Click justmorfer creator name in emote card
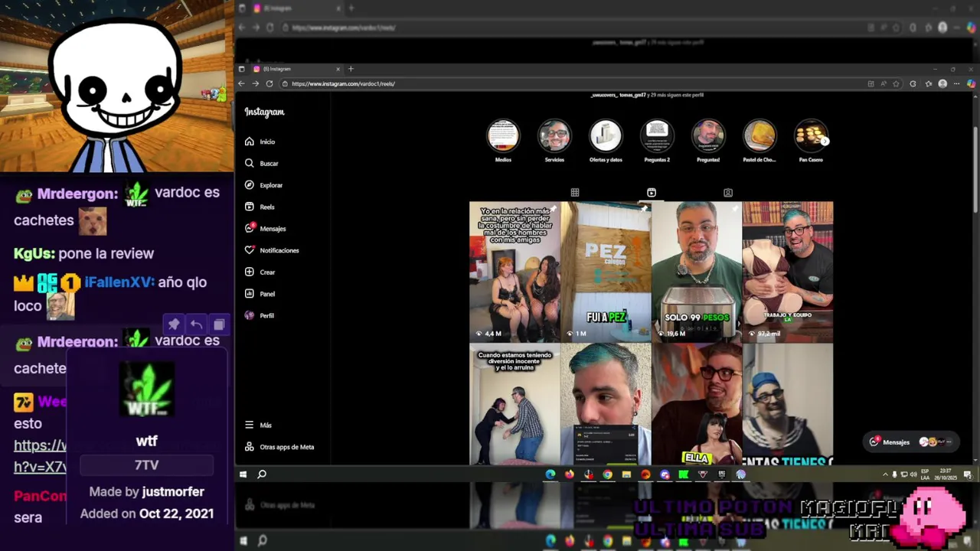The height and width of the screenshot is (551, 980). coord(173,492)
